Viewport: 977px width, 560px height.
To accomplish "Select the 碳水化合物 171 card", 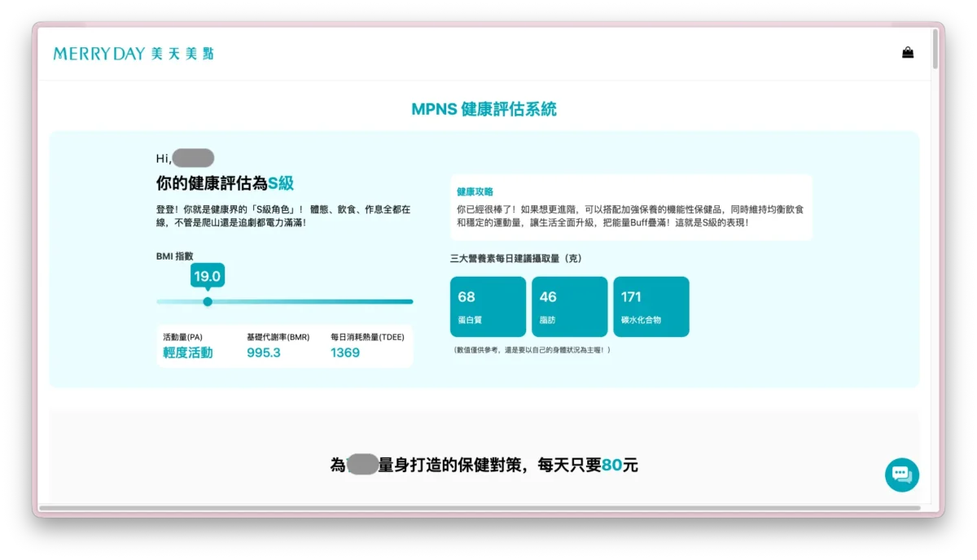I will click(x=651, y=307).
